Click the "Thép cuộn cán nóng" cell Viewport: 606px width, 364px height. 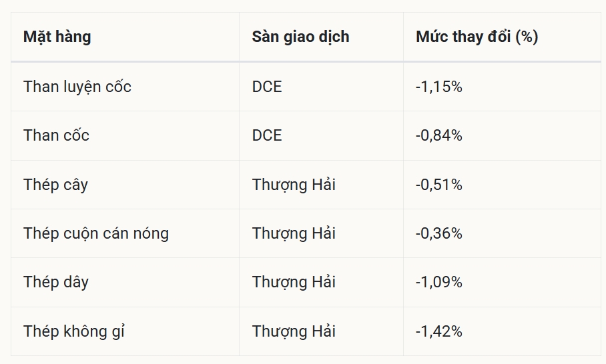96,233
